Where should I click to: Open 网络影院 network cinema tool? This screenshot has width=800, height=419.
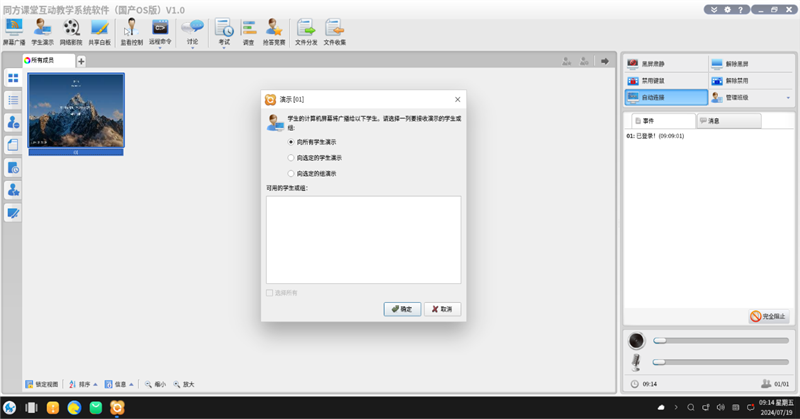pyautogui.click(x=71, y=32)
